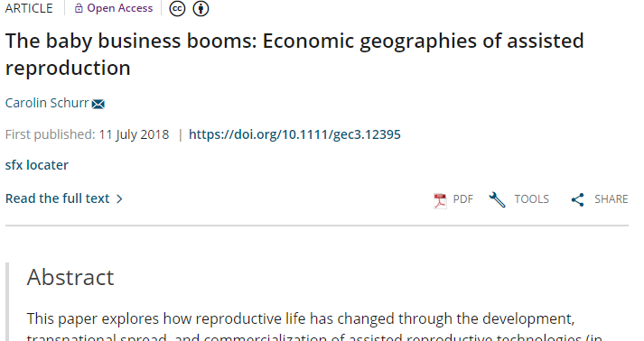The height and width of the screenshot is (341, 644).
Task: Click the red PDF document icon
Action: pyautogui.click(x=440, y=200)
